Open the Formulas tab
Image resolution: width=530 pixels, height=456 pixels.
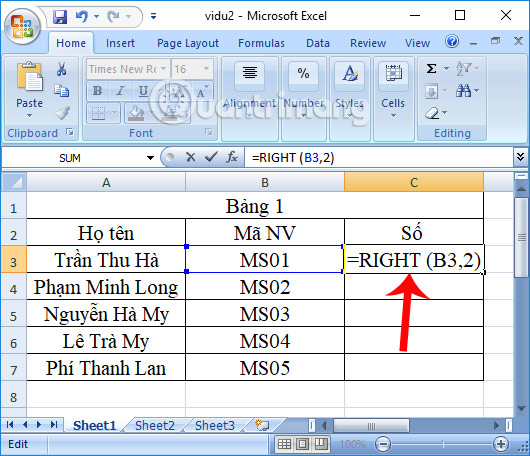pyautogui.click(x=261, y=43)
